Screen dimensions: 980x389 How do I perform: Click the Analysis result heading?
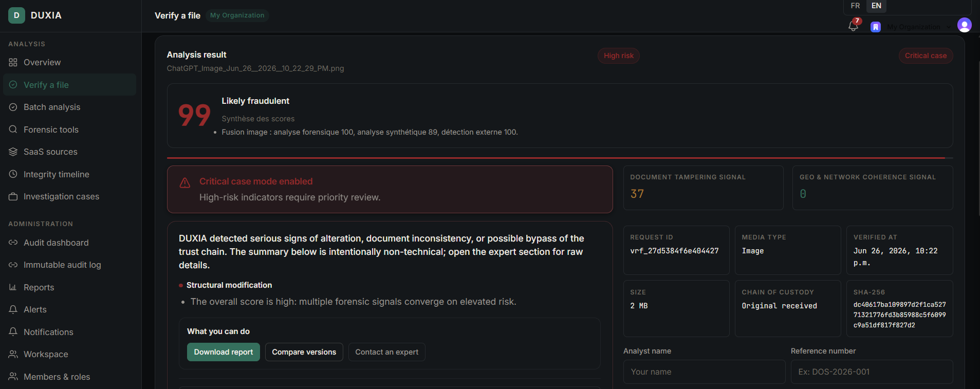pyautogui.click(x=197, y=54)
